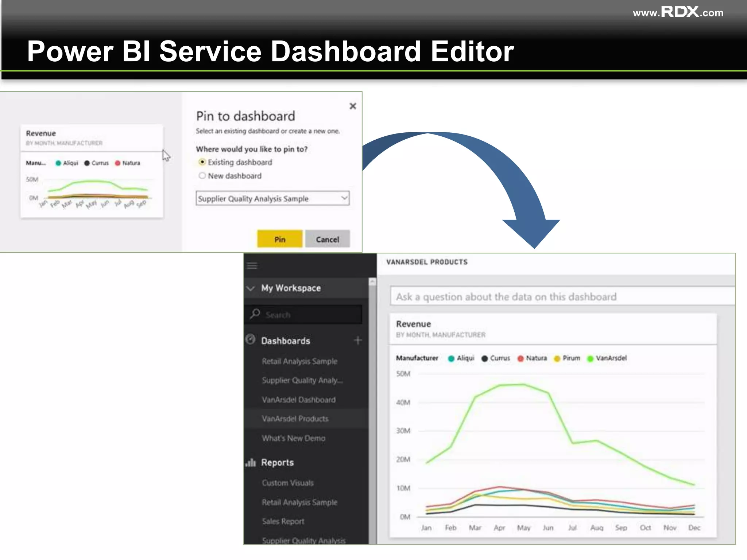Click the yellow Pin button
Image resolution: width=747 pixels, height=560 pixels.
(280, 239)
